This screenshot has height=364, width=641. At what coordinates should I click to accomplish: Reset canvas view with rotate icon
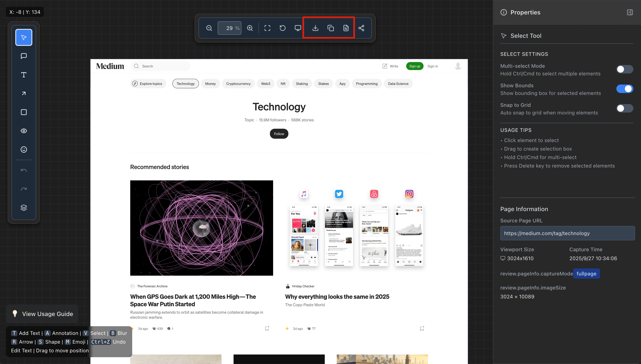coord(282,28)
